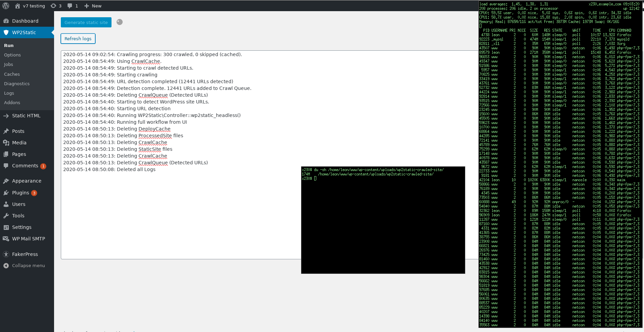This screenshot has width=644, height=332.
Task: Click the Appearance paintbrush icon
Action: pos(6,181)
